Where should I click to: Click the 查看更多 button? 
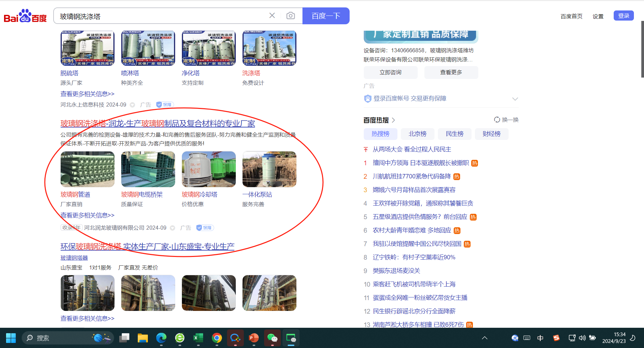pyautogui.click(x=451, y=72)
